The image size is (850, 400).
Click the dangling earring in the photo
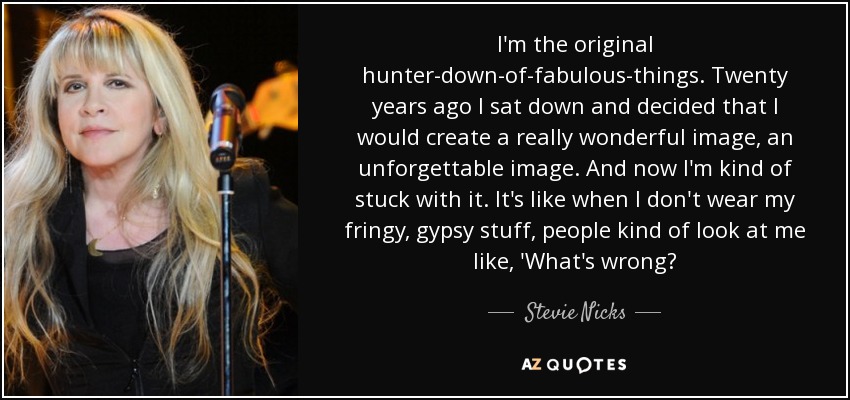(68, 171)
